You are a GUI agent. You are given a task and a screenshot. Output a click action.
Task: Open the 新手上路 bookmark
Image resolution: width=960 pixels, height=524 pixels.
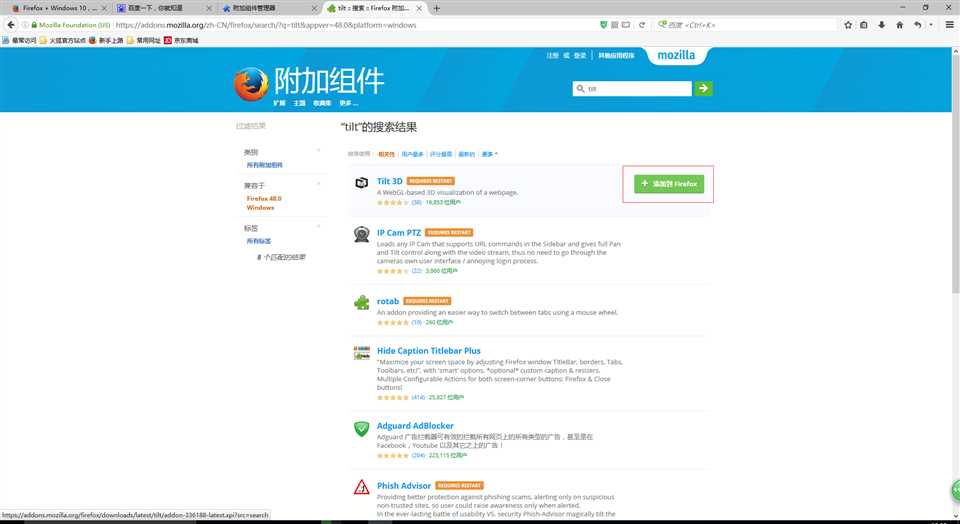[x=106, y=40]
